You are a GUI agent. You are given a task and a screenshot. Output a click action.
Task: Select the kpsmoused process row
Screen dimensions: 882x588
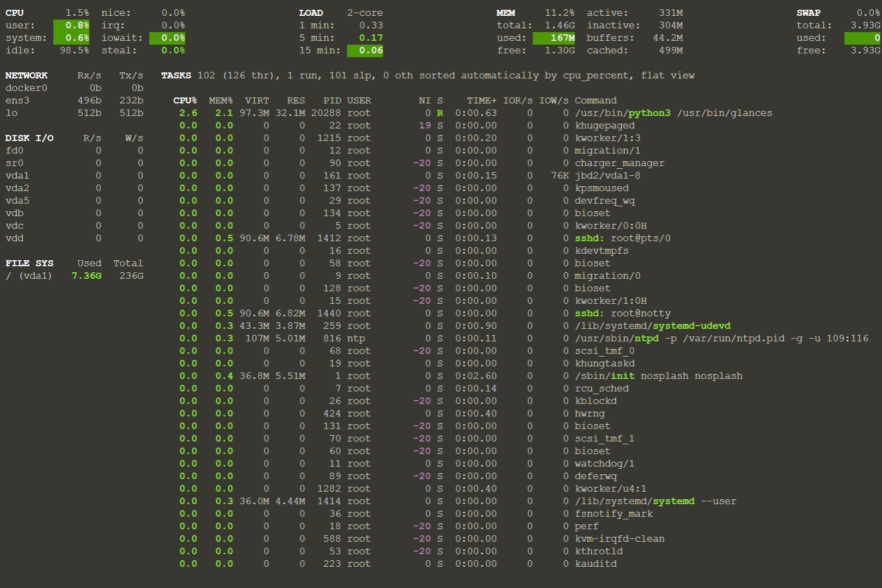(x=404, y=188)
